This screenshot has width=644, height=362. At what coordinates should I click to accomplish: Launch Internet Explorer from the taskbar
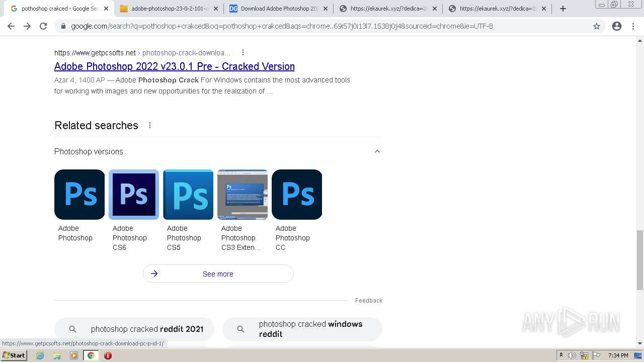[40, 355]
